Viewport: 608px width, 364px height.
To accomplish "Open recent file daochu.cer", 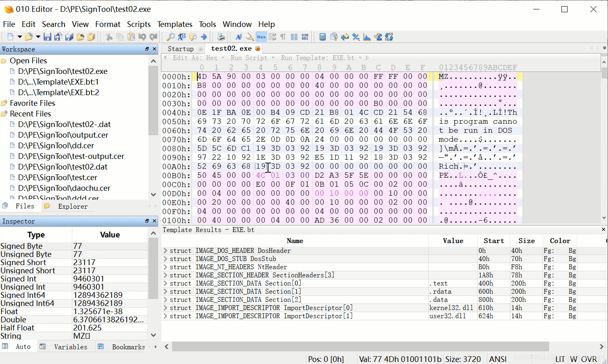I will [x=64, y=188].
